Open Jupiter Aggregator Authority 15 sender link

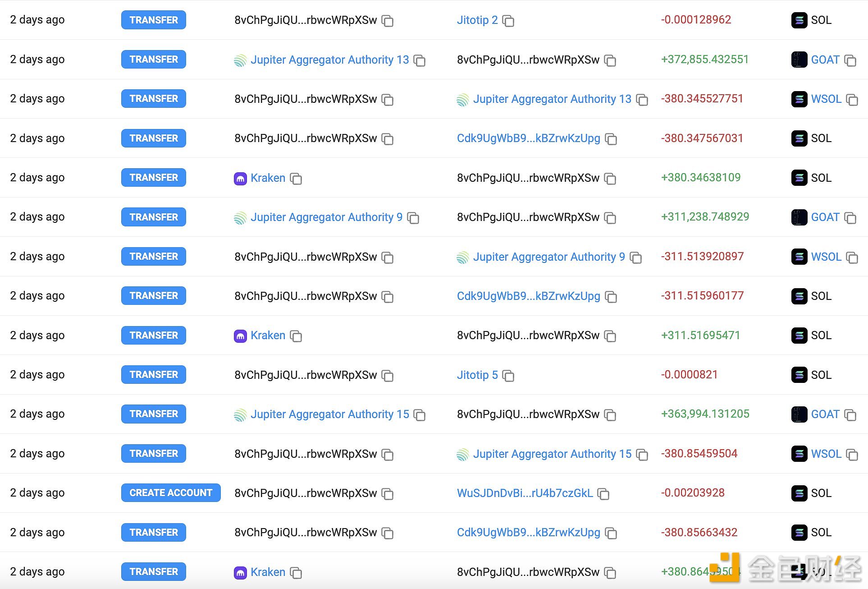coord(330,414)
